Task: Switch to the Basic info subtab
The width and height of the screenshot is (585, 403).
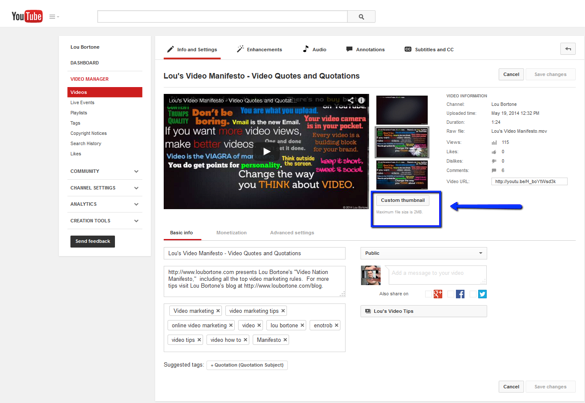Action: click(182, 233)
